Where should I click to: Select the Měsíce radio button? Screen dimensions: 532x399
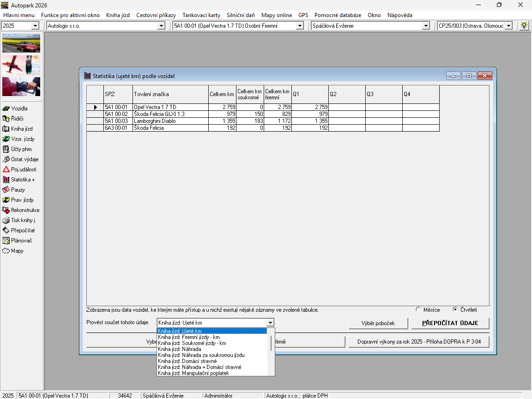tap(418, 310)
